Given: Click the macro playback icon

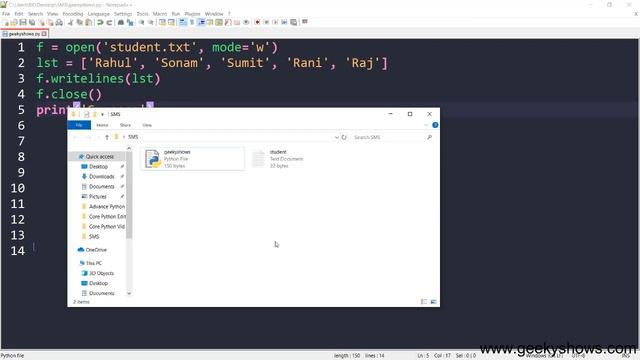Looking at the screenshot, I should pos(275,22).
